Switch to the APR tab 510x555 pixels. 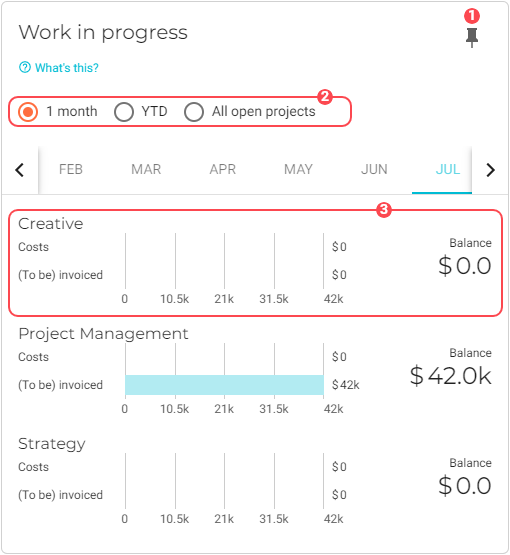coord(223,170)
